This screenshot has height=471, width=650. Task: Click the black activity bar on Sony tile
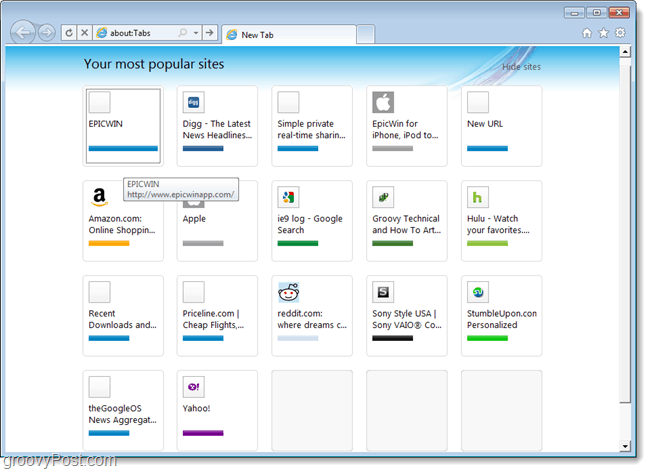click(393, 338)
